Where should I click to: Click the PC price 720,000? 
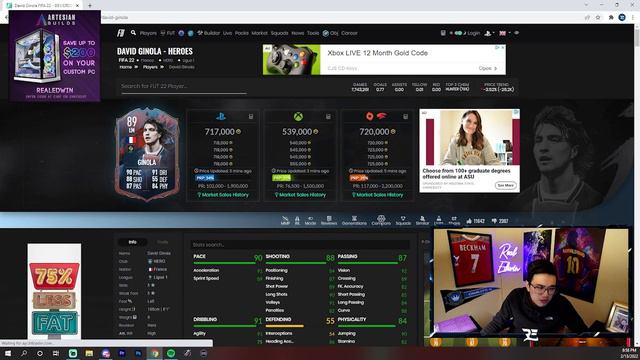pos(378,132)
